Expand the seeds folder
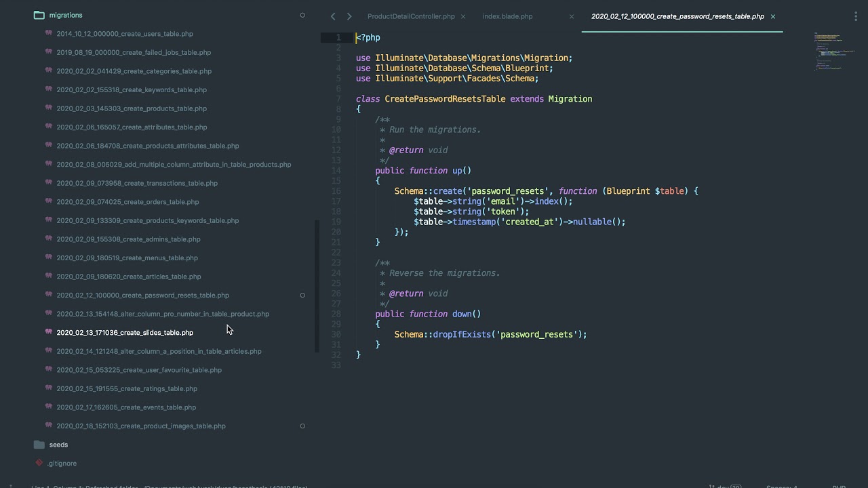The image size is (868, 488). click(x=39, y=445)
